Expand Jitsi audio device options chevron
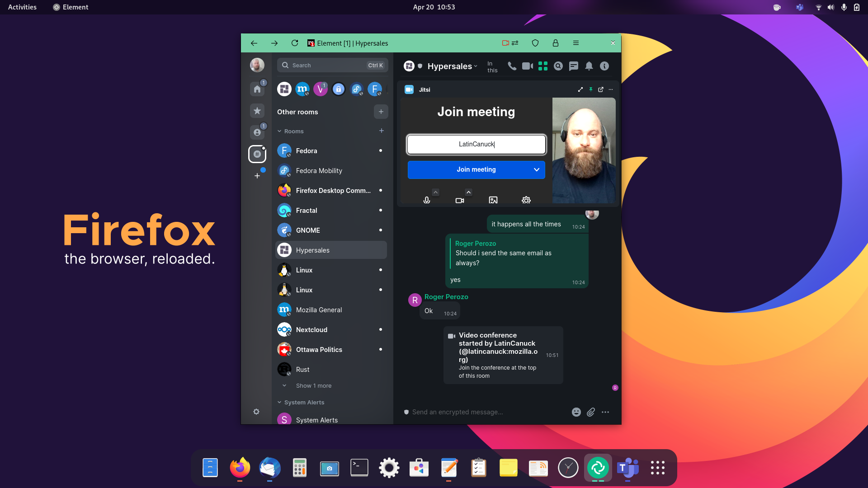The height and width of the screenshot is (488, 868). pos(435,192)
